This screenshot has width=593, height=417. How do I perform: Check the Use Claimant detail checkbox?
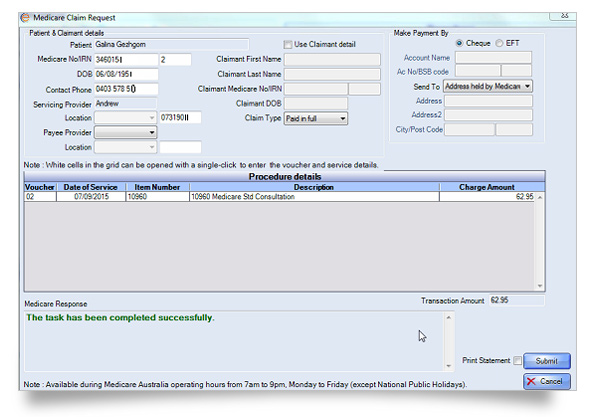pos(288,45)
